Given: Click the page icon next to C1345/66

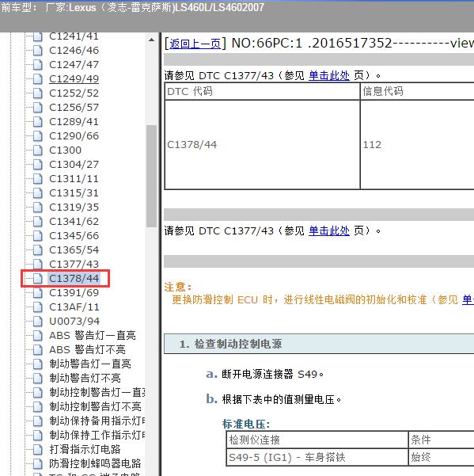Looking at the screenshot, I should pos(38,236).
